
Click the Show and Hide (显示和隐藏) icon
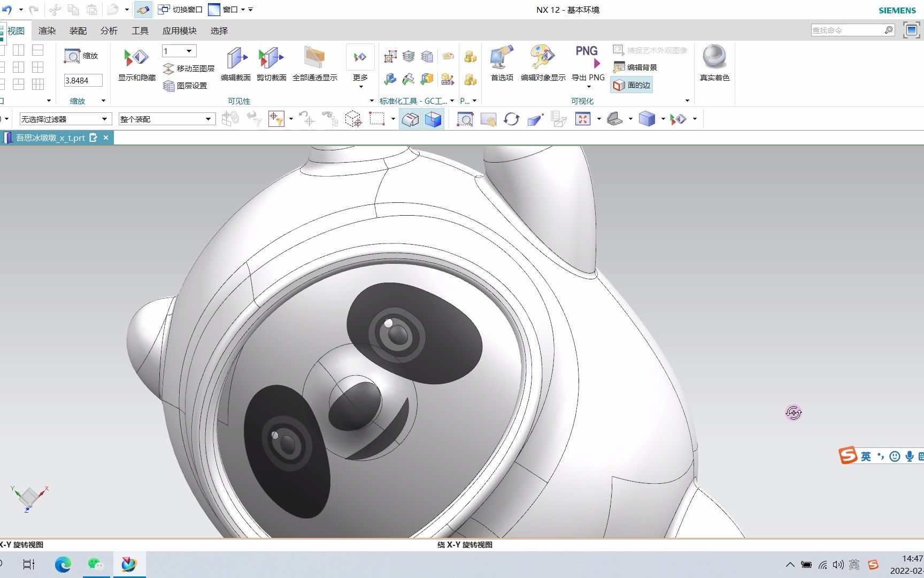(136, 58)
